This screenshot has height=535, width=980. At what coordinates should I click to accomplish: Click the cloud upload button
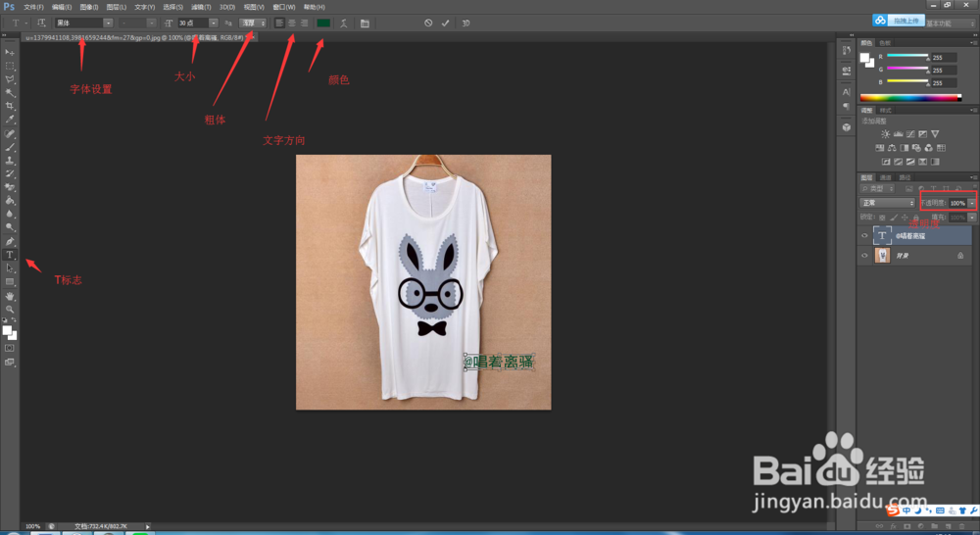click(898, 21)
